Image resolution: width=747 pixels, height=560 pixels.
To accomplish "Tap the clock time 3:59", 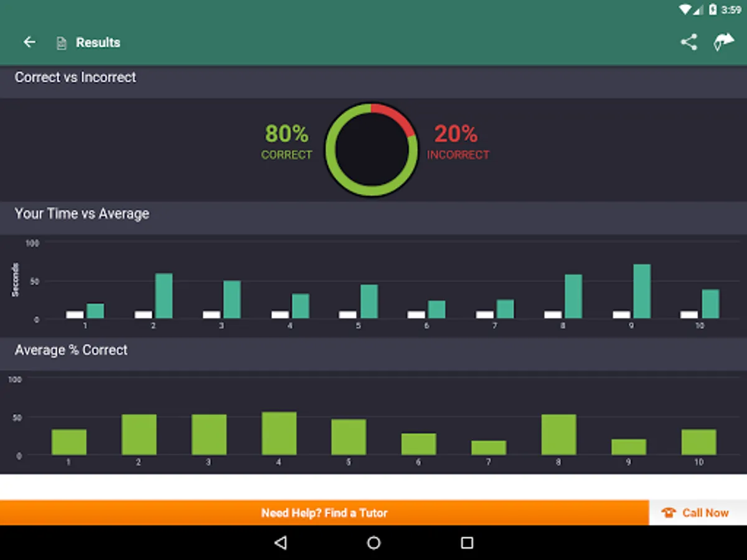I will tap(731, 9).
